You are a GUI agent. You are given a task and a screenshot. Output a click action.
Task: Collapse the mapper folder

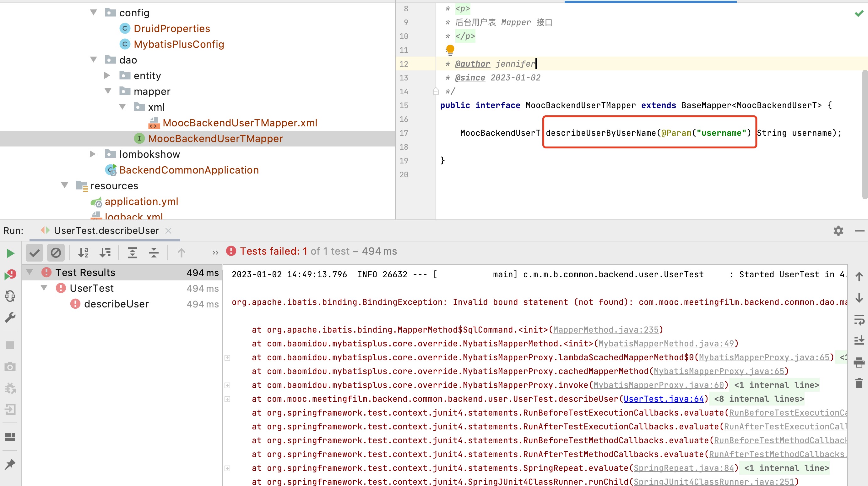pyautogui.click(x=108, y=91)
